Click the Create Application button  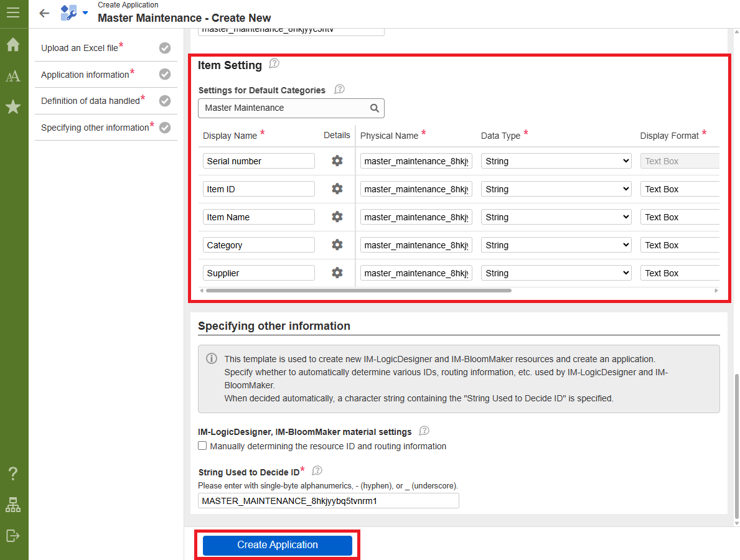coord(278,545)
